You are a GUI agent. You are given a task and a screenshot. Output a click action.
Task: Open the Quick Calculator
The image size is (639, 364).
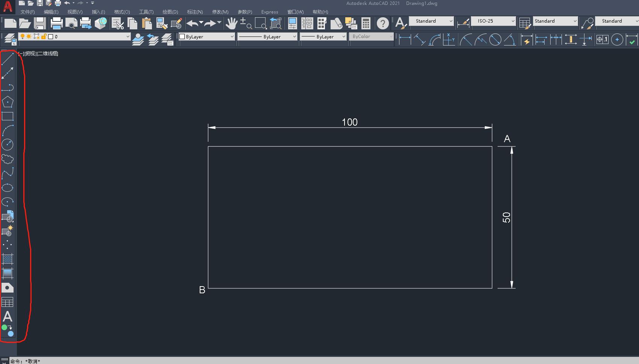[366, 24]
